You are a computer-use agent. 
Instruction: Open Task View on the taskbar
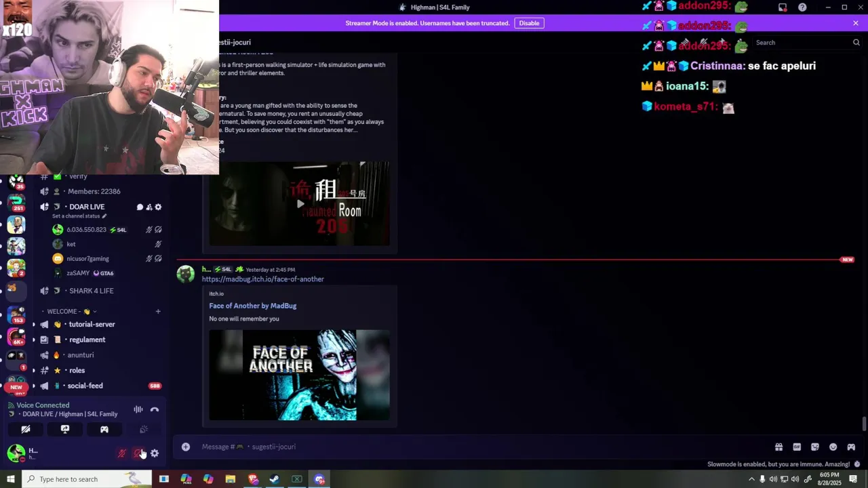tap(163, 479)
